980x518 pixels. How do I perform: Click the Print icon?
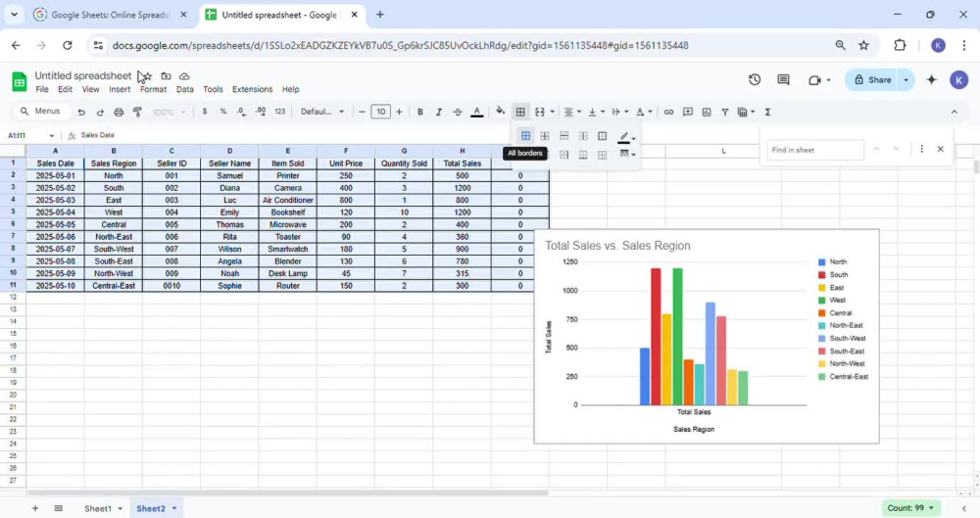(x=119, y=112)
